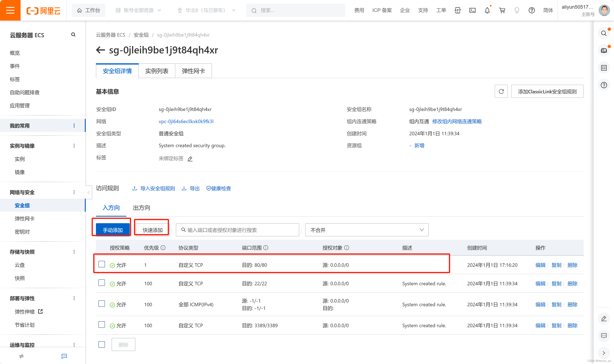Tick the checkbox beside the 删除 button
This screenshot has width=614, height=364.
pos(101,344)
